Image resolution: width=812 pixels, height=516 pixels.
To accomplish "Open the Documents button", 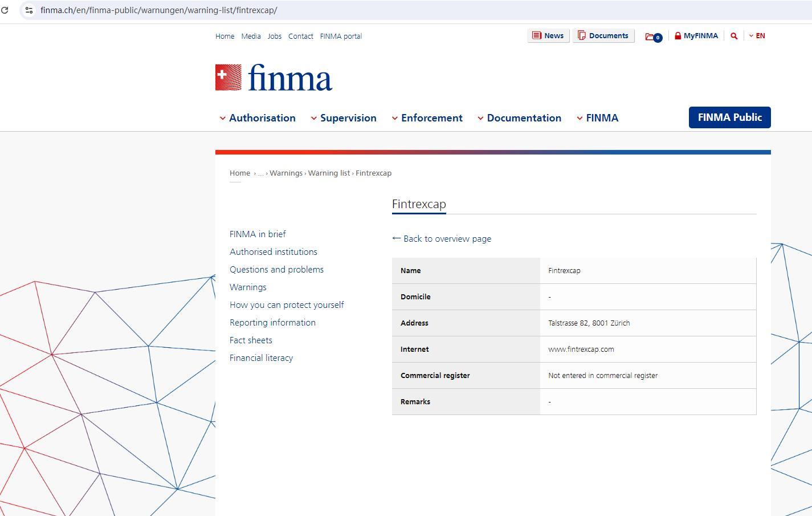I will [x=603, y=36].
